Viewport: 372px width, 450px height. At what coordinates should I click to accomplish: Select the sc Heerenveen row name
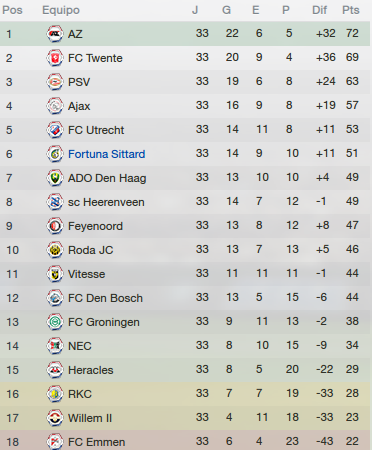tap(106, 202)
